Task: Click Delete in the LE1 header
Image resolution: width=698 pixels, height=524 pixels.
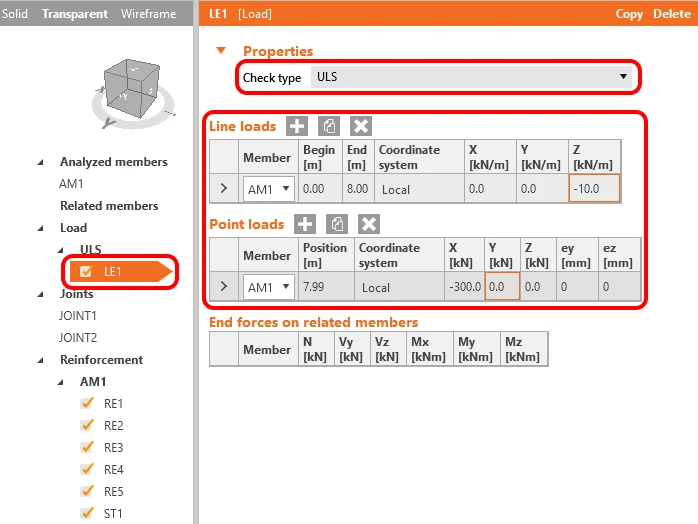Action: (672, 14)
